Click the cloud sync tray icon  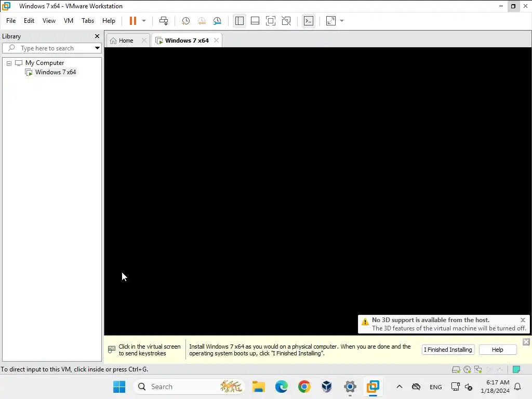[x=416, y=387]
